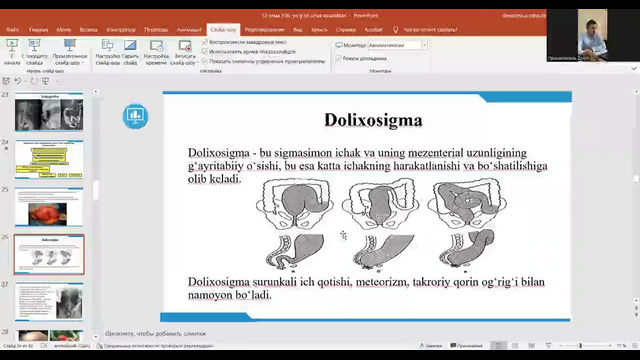
Task: Open Customize Quick Access Toolbar dropdown arrow
Action: (x=57, y=82)
